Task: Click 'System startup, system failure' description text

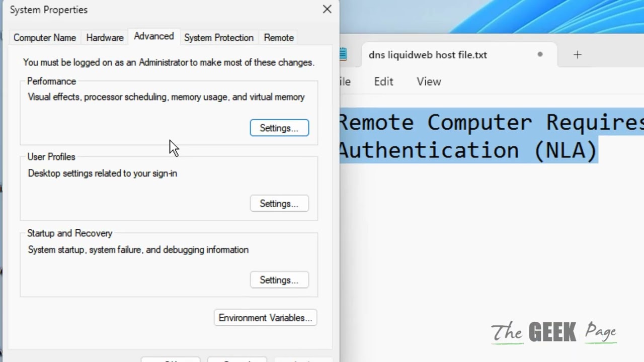Action: (x=138, y=250)
